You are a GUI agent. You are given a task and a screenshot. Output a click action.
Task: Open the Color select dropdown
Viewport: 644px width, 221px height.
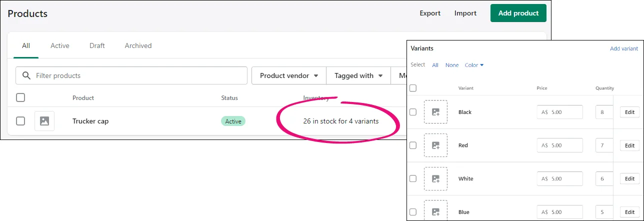474,65
